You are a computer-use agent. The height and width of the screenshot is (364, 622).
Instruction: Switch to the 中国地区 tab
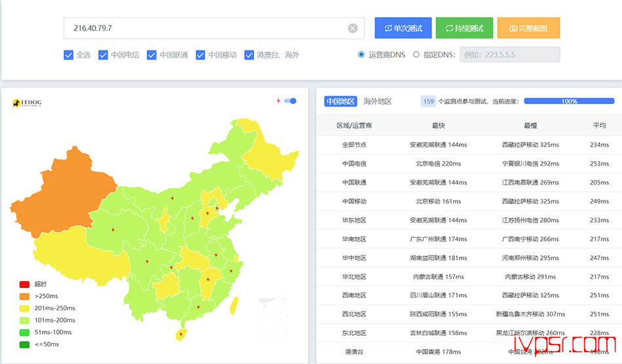pyautogui.click(x=340, y=101)
